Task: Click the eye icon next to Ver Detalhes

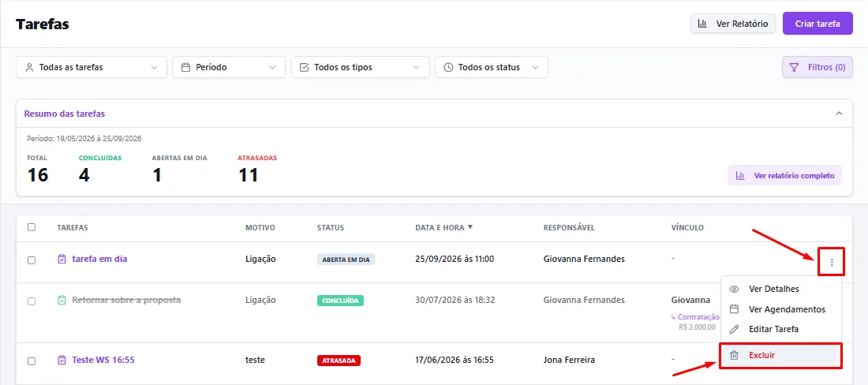Action: pos(735,289)
